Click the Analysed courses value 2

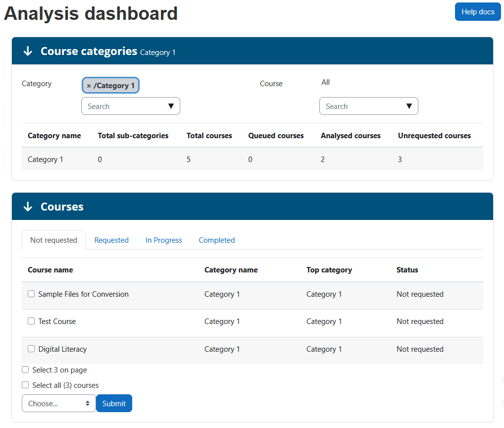[323, 160]
